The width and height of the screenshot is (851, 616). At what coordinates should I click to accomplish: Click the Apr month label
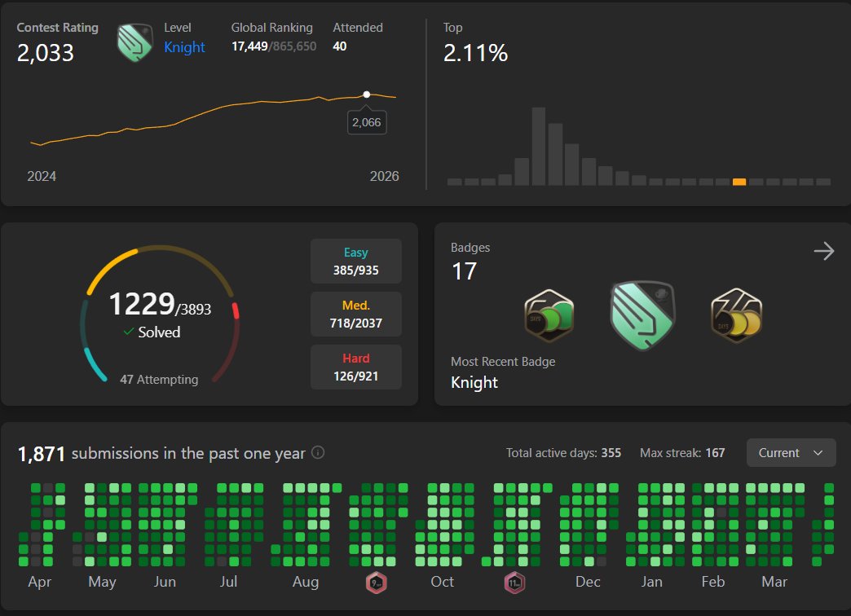click(40, 582)
